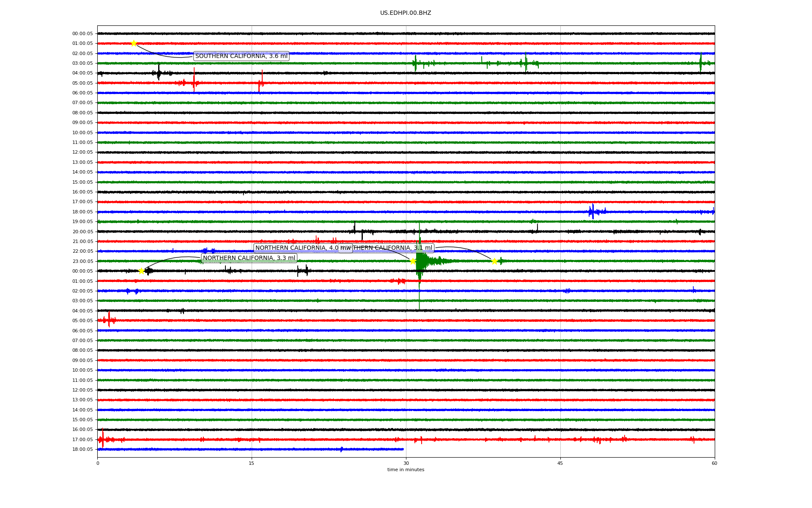Image resolution: width=812 pixels, height=508 pixels.
Task: Click the 30 minute x-axis tick label
Action: [406, 463]
